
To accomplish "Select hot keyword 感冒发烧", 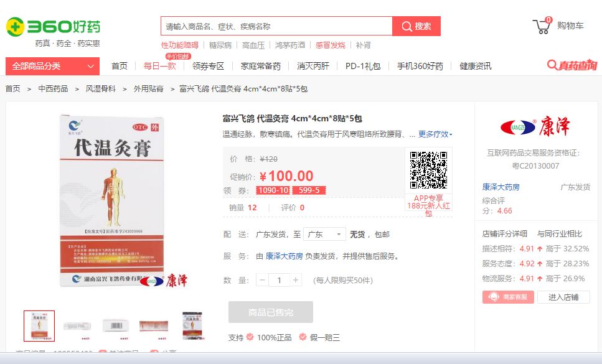I will point(330,45).
